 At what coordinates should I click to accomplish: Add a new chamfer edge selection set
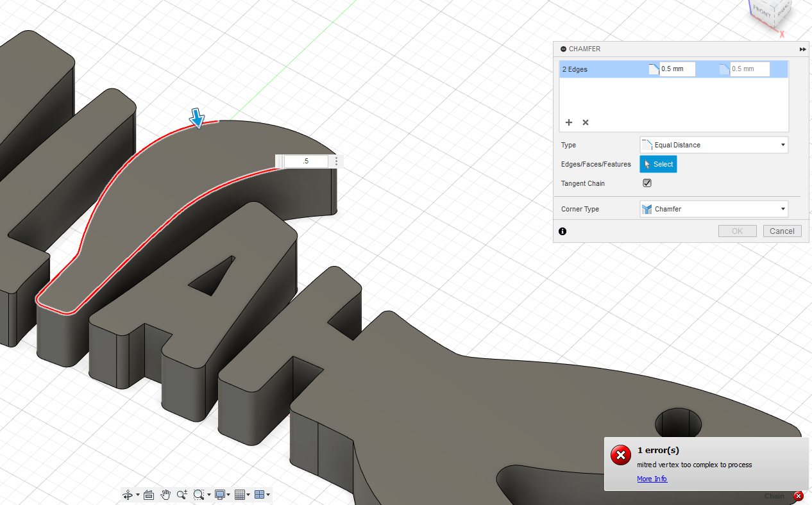tap(569, 122)
